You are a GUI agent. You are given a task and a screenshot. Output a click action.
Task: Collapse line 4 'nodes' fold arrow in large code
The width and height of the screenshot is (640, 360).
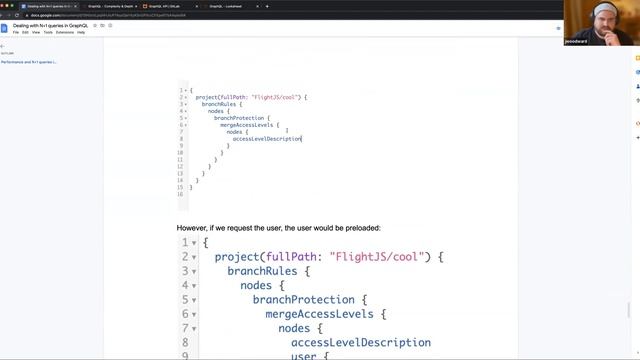194,286
